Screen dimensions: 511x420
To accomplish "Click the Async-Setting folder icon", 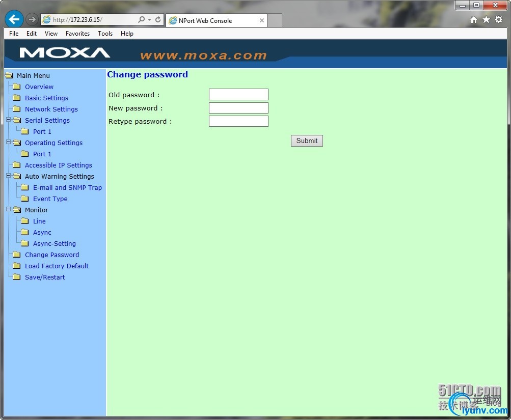I will 25,243.
